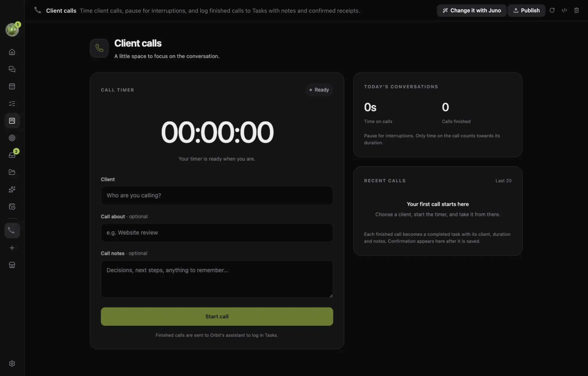588x376 pixels.
Task: Click the 0s Time on calls value
Action: 370,107
